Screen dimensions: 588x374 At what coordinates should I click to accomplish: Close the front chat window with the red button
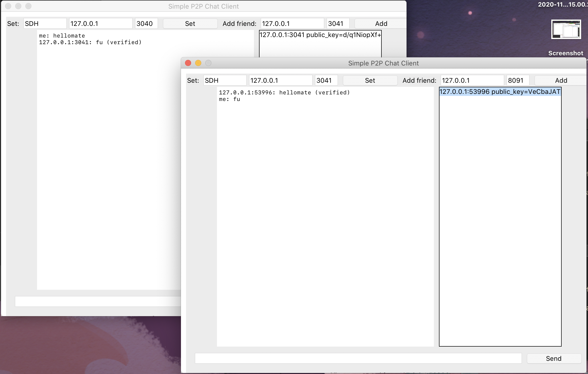pyautogui.click(x=188, y=63)
